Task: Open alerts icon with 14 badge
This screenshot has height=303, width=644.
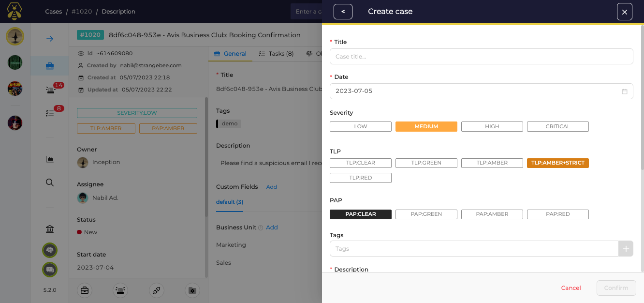Action: pyautogui.click(x=50, y=90)
